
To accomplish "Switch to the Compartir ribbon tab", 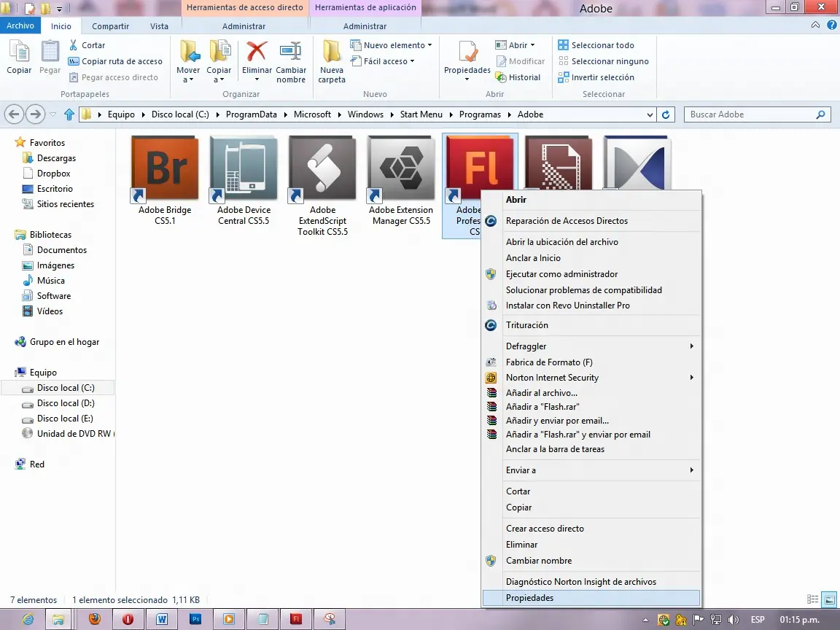I will [110, 26].
